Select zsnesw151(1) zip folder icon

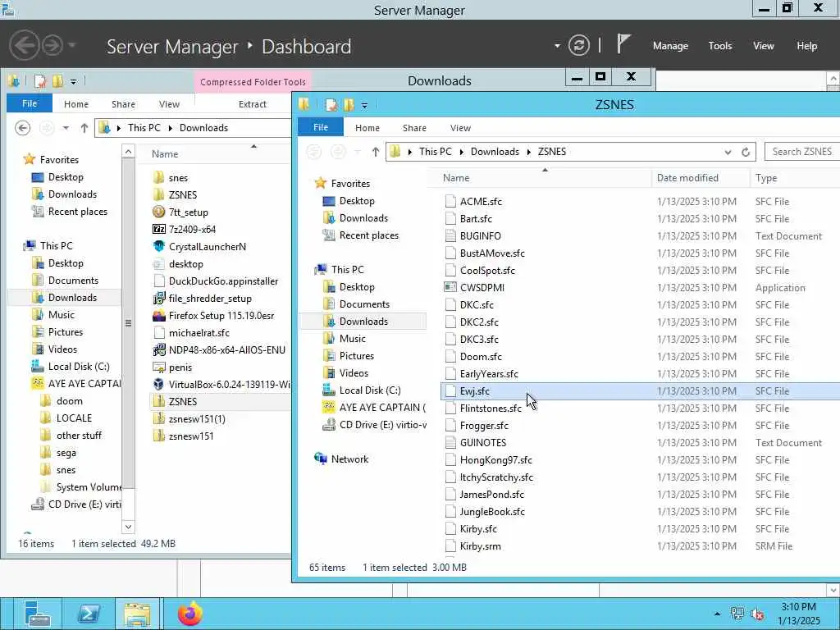pos(158,418)
